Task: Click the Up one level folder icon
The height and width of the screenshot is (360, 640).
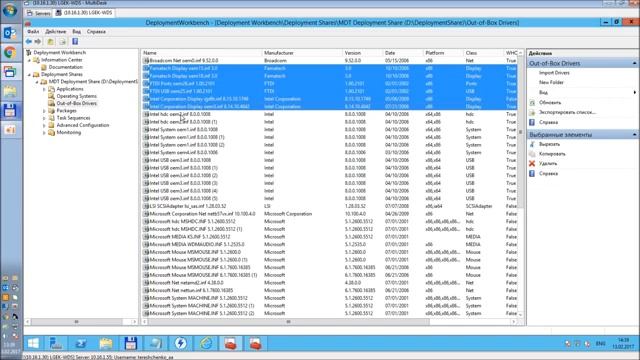Action: pos(50,41)
